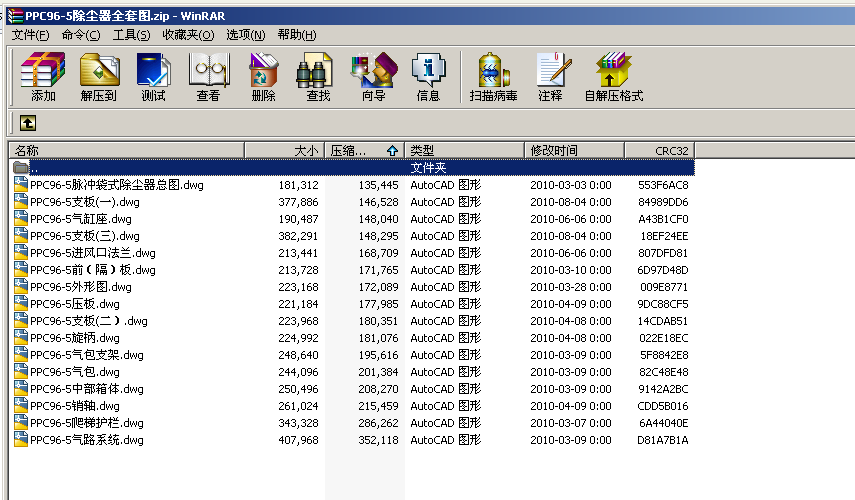The height and width of the screenshot is (500, 855).
Task: Sort by 压缩 packed size column header
Action: click(364, 150)
